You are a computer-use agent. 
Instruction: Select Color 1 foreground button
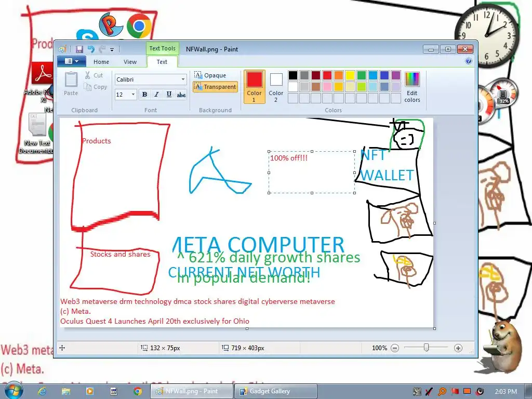pos(254,87)
